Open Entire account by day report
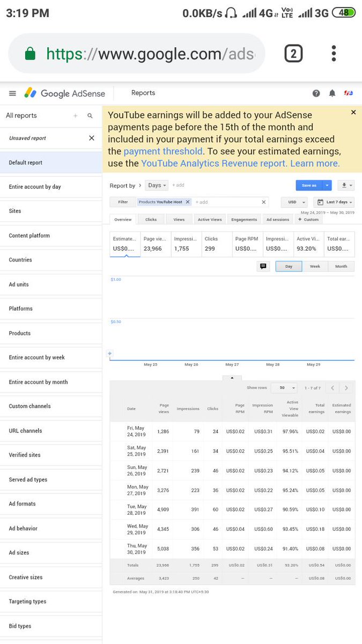Image resolution: width=362 pixels, height=644 pixels. point(51,187)
